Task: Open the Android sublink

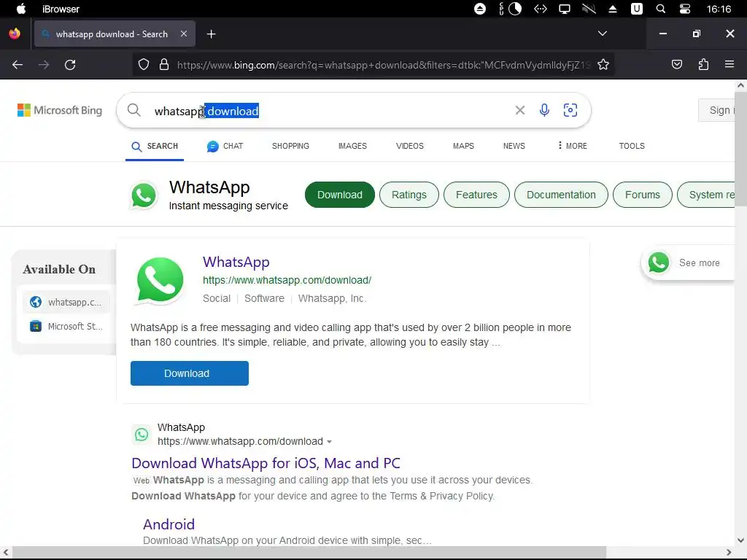Action: coord(169,524)
